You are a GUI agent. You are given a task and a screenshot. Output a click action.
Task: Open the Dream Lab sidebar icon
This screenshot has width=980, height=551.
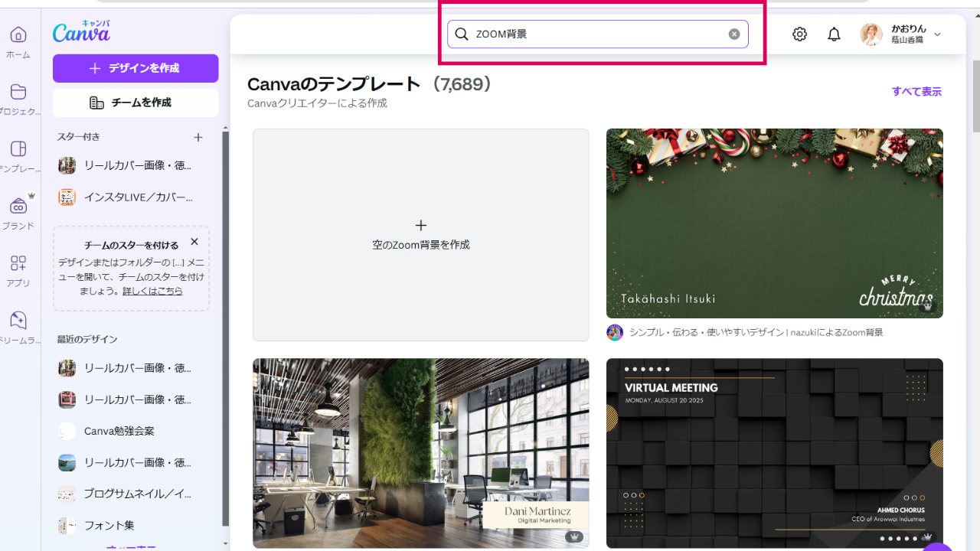point(18,321)
